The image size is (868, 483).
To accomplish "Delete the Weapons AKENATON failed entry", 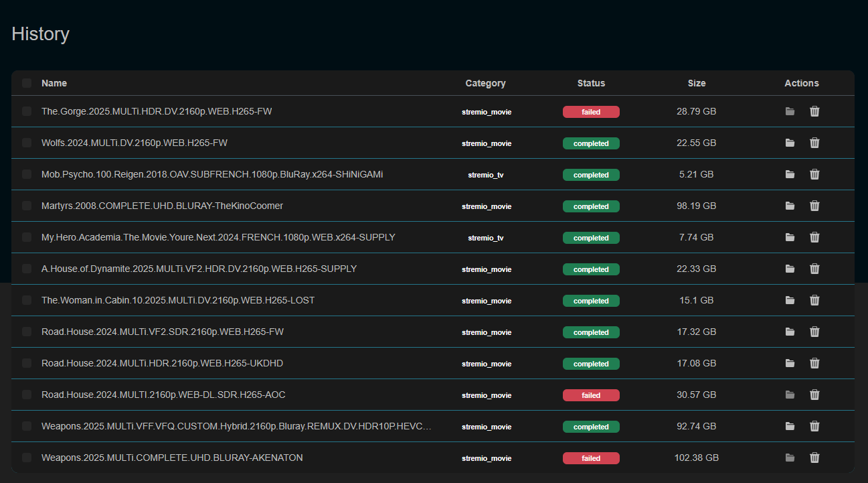I will pyautogui.click(x=814, y=458).
